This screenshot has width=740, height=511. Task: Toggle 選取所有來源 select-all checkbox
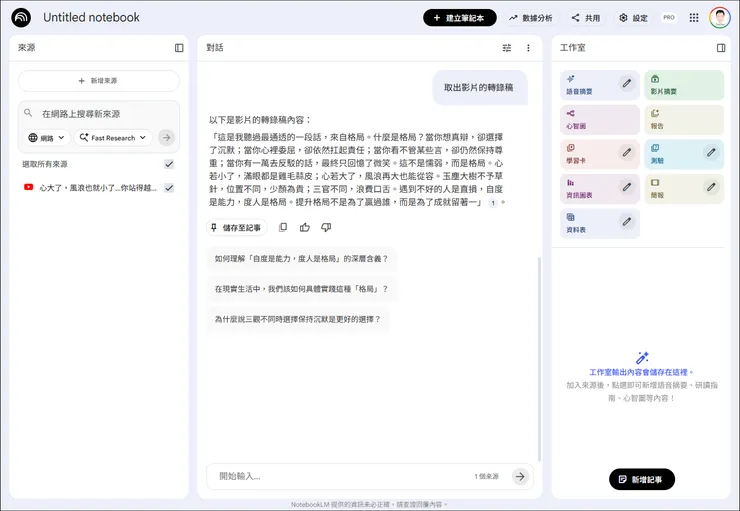[x=169, y=164]
